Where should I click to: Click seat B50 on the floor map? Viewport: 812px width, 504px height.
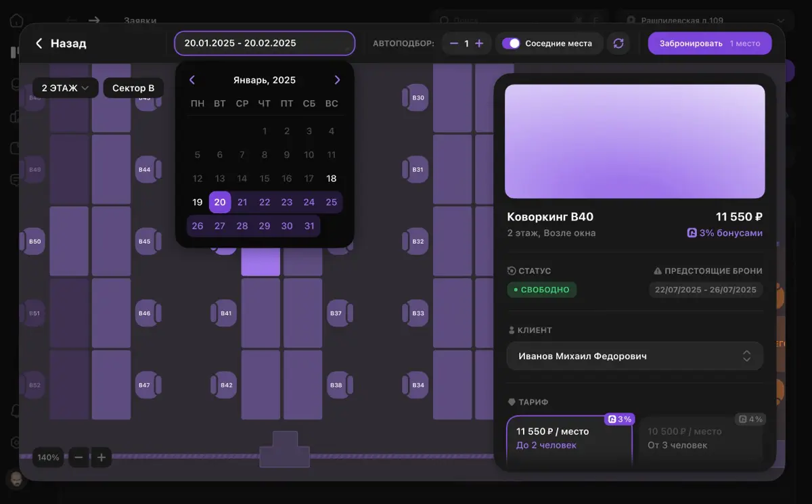34,242
